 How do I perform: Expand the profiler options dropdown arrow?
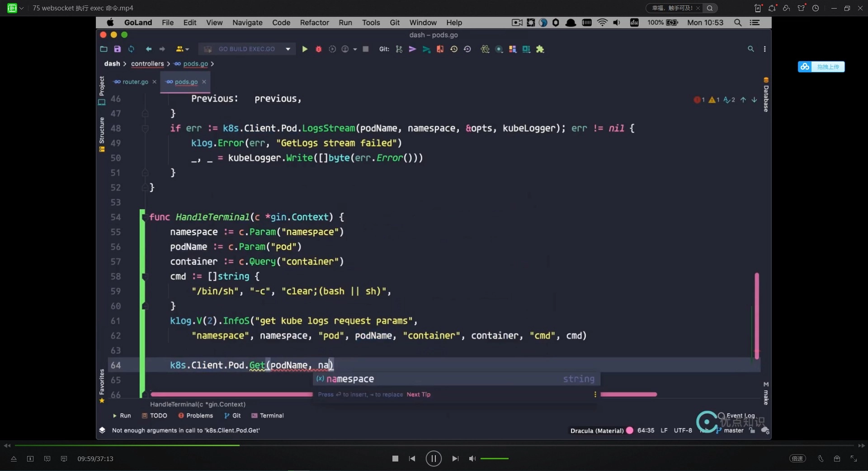tap(355, 49)
